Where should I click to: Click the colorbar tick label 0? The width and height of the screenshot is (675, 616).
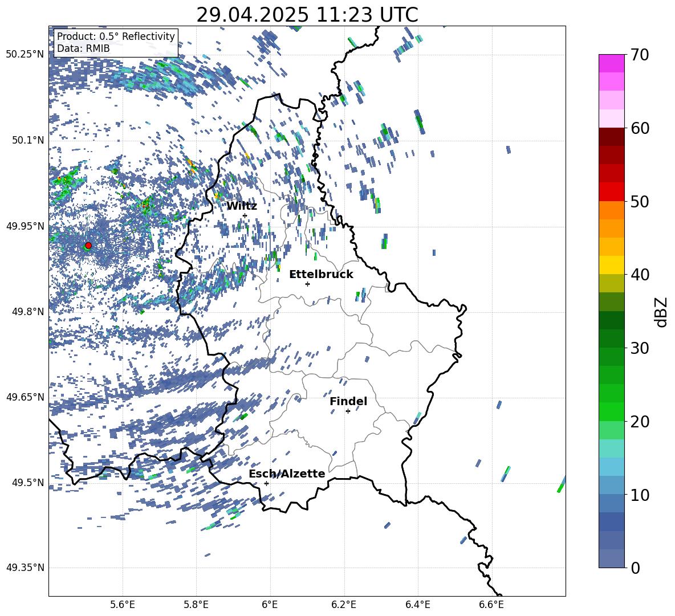pyautogui.click(x=635, y=568)
